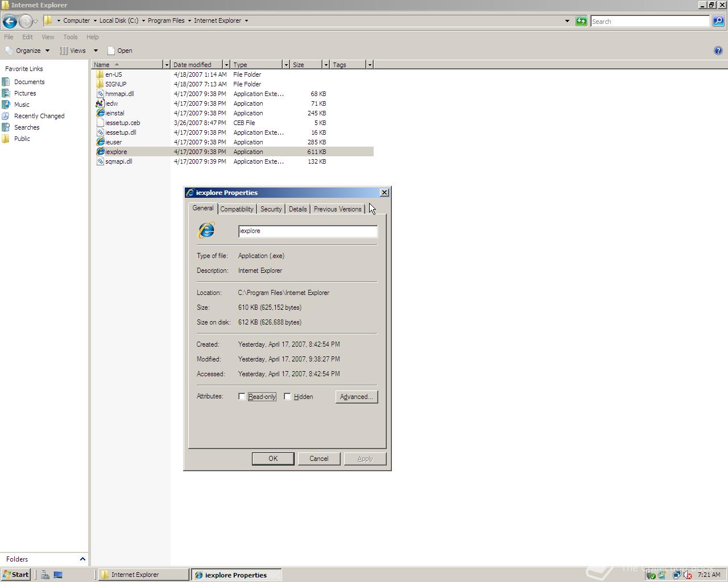Switch to the Previous Versions tab
The height and width of the screenshot is (582, 728).
coord(337,209)
